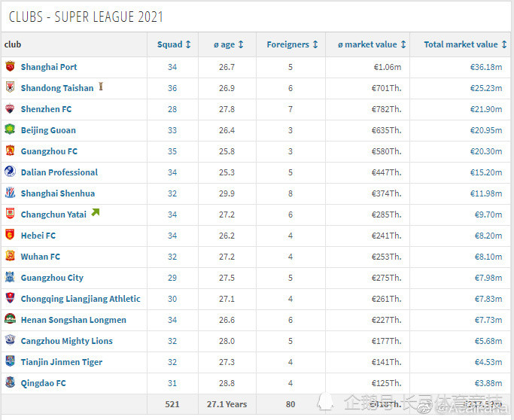Click Tianjin Jinmen Tiger club name
The width and height of the screenshot is (514, 420).
(62, 362)
